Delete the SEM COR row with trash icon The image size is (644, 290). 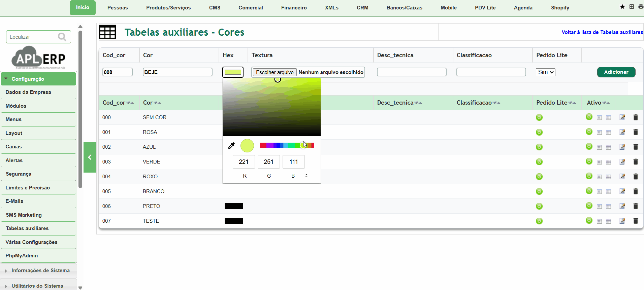pyautogui.click(x=636, y=117)
